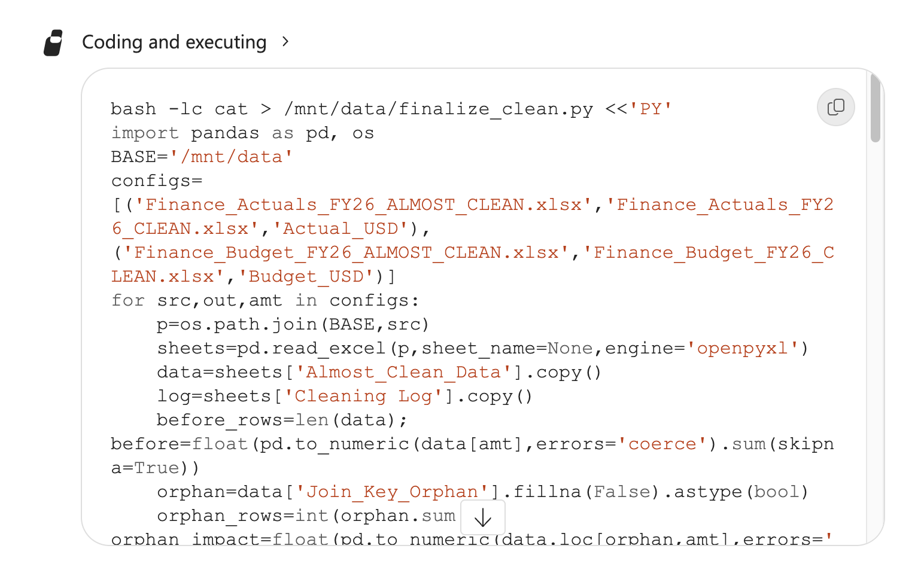Click the assistant logo beside Coding and executing

pos(54,42)
